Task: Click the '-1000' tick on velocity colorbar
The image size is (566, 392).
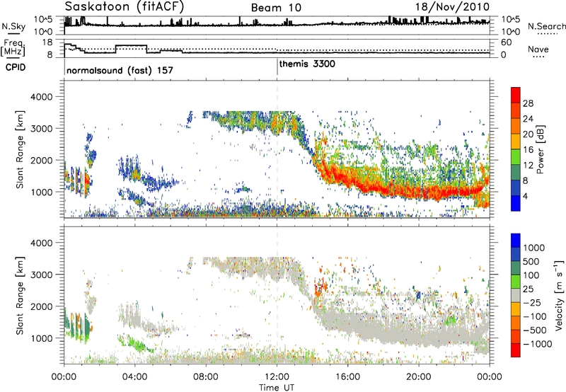Action: [538, 344]
